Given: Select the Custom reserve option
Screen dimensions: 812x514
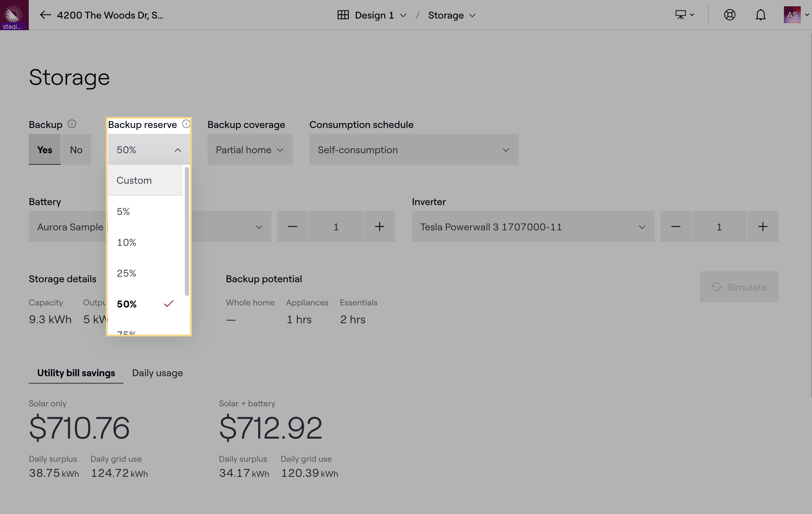Looking at the screenshot, I should tap(134, 181).
